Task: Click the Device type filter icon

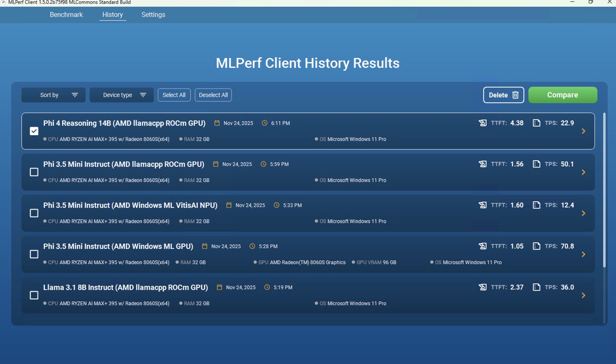Action: [143, 95]
